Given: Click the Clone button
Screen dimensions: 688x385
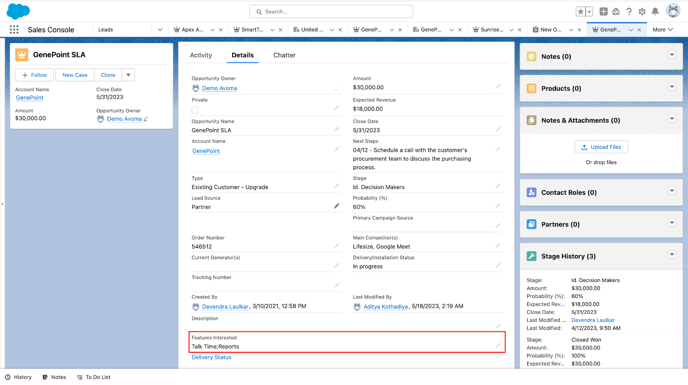Looking at the screenshot, I should pyautogui.click(x=108, y=75).
